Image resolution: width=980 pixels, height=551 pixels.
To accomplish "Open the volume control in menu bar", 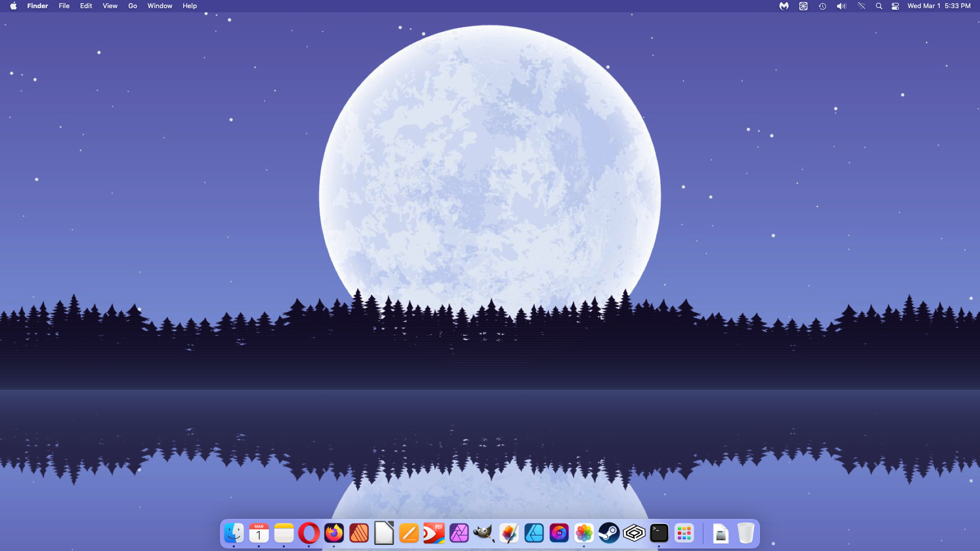I will [841, 6].
